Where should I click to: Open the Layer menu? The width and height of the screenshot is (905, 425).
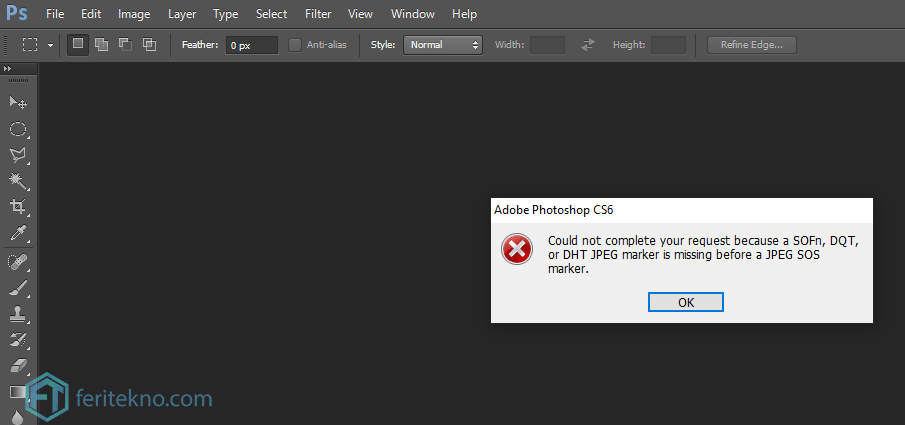tap(182, 14)
